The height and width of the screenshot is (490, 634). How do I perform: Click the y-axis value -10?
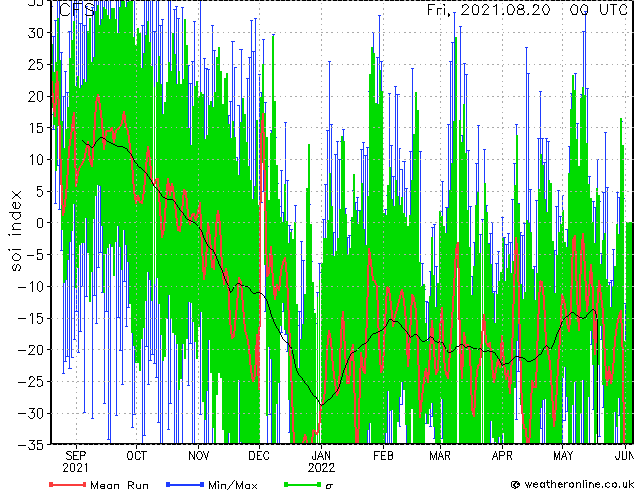pyautogui.click(x=31, y=286)
